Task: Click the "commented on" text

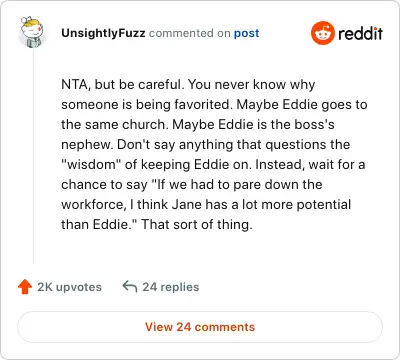Action: (189, 33)
